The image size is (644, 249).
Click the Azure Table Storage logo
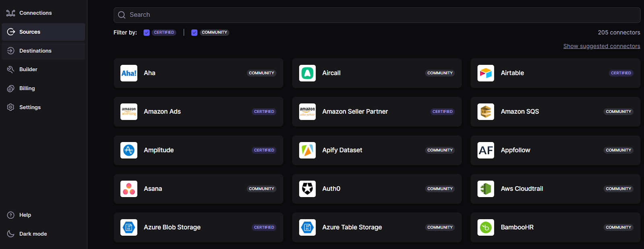[x=308, y=228]
